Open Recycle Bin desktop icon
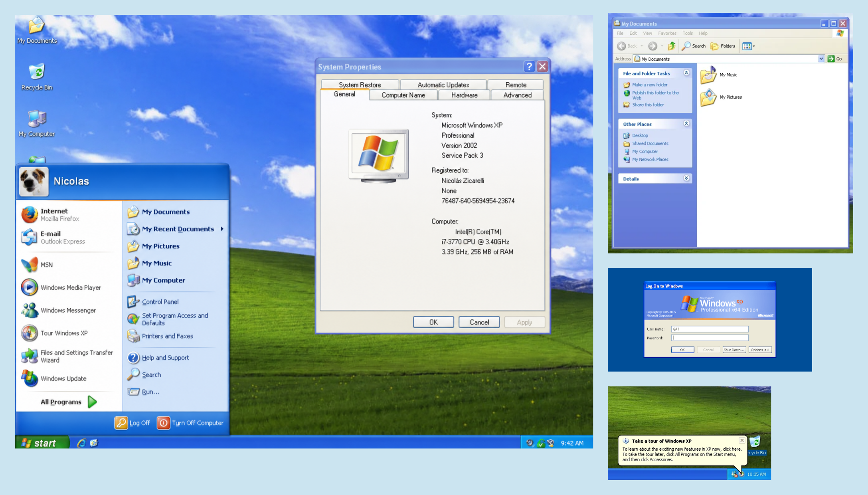The width and height of the screenshot is (868, 495). pyautogui.click(x=37, y=77)
